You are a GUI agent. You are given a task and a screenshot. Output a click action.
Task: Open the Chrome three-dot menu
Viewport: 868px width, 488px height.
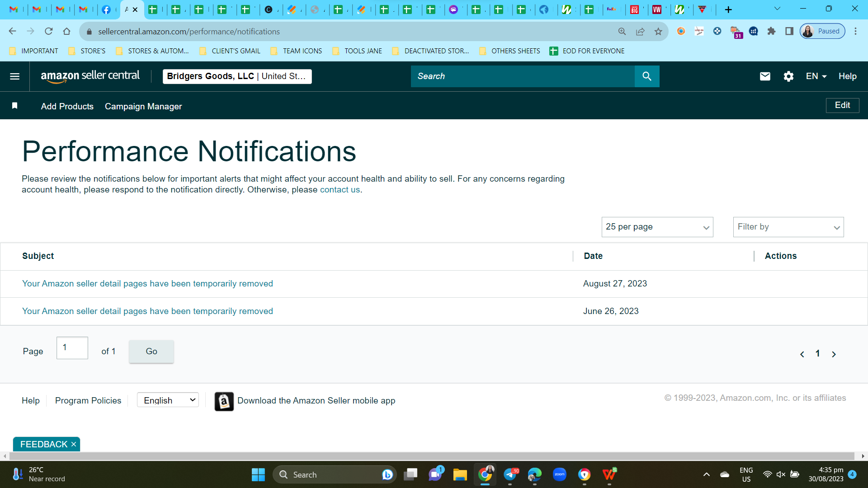click(855, 31)
